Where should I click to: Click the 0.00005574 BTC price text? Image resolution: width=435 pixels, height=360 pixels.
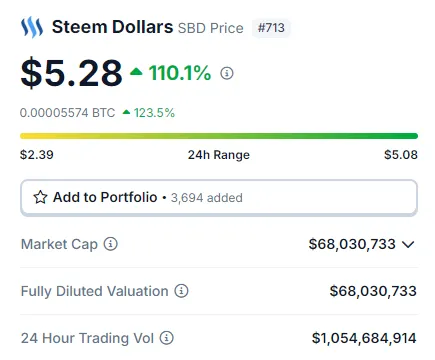tap(67, 113)
